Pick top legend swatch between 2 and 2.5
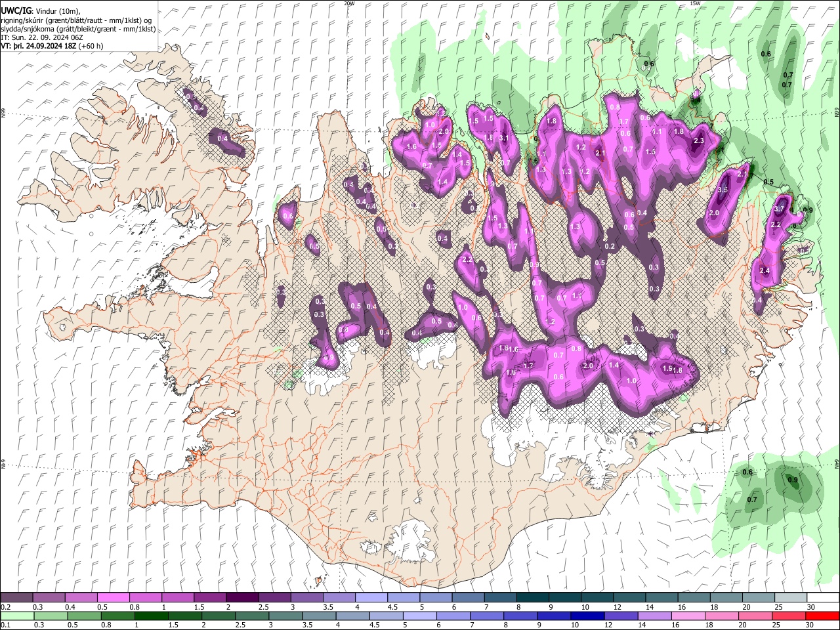This screenshot has height=630, width=840. [x=242, y=598]
